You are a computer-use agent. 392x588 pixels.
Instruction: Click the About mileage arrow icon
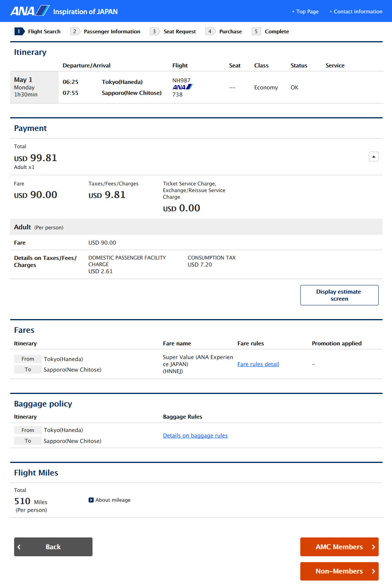coord(91,500)
